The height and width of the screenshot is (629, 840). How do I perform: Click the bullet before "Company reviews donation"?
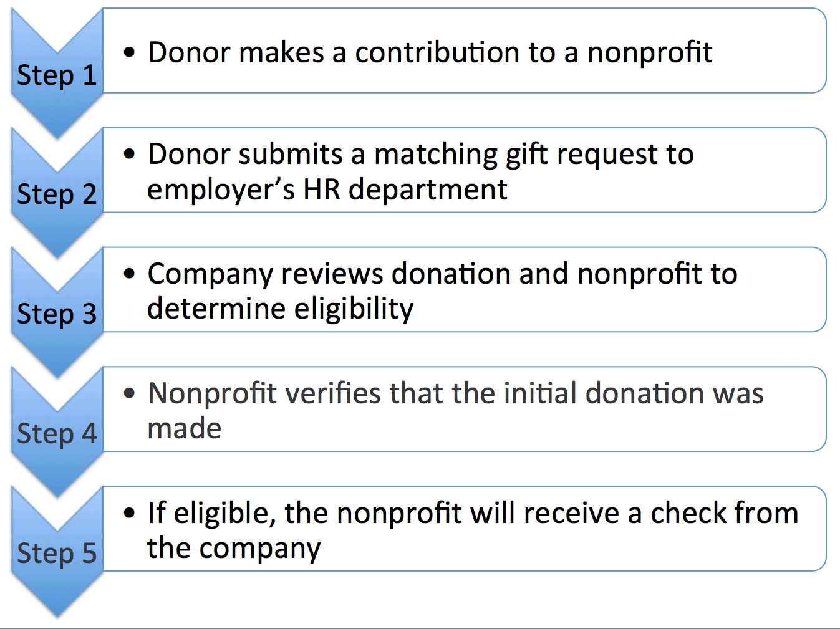click(129, 274)
